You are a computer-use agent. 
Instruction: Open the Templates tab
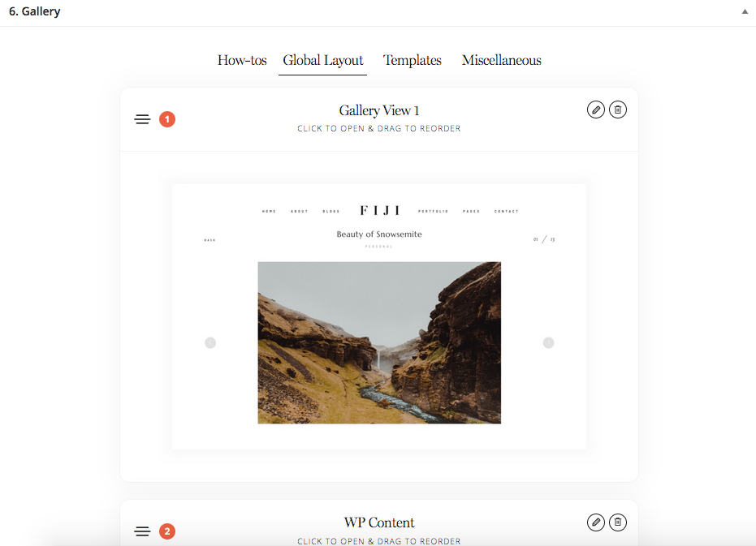[x=413, y=60]
